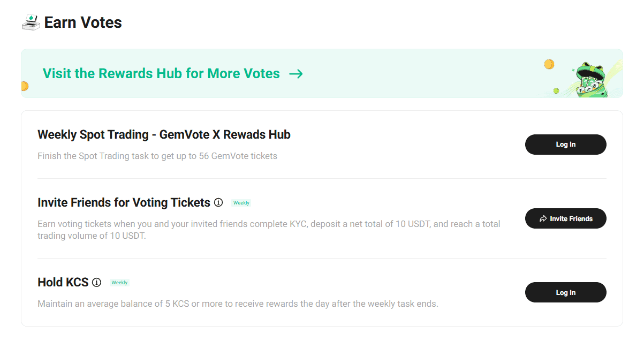
Task: Click the small green coin in the banner
Action: (x=556, y=90)
